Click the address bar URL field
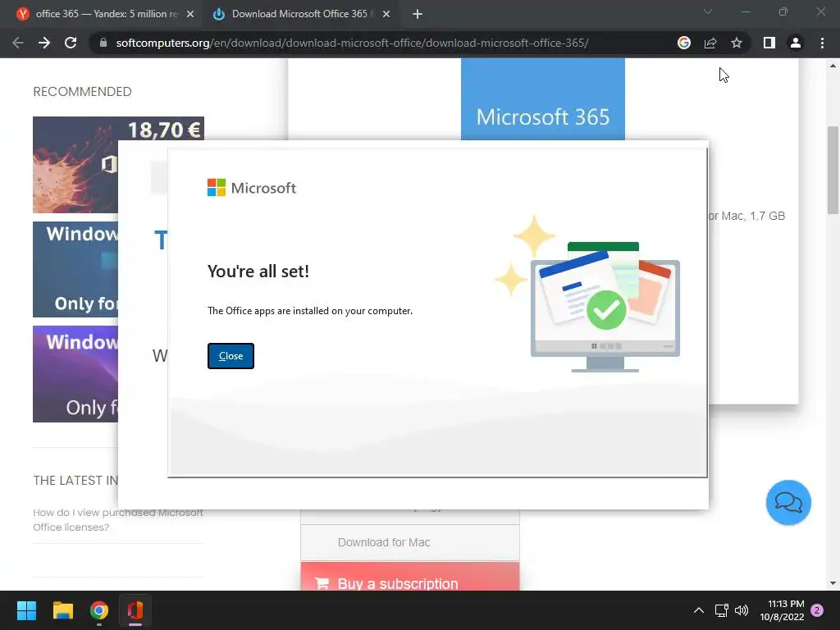This screenshot has width=840, height=630. click(352, 43)
